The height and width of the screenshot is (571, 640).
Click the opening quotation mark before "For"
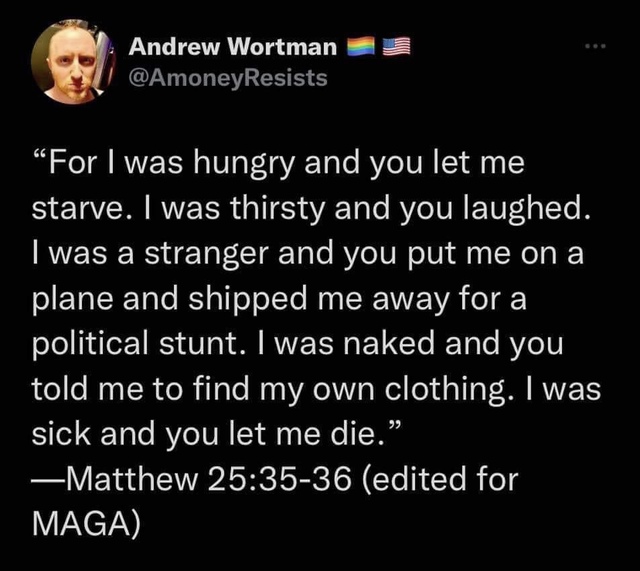click(x=40, y=156)
